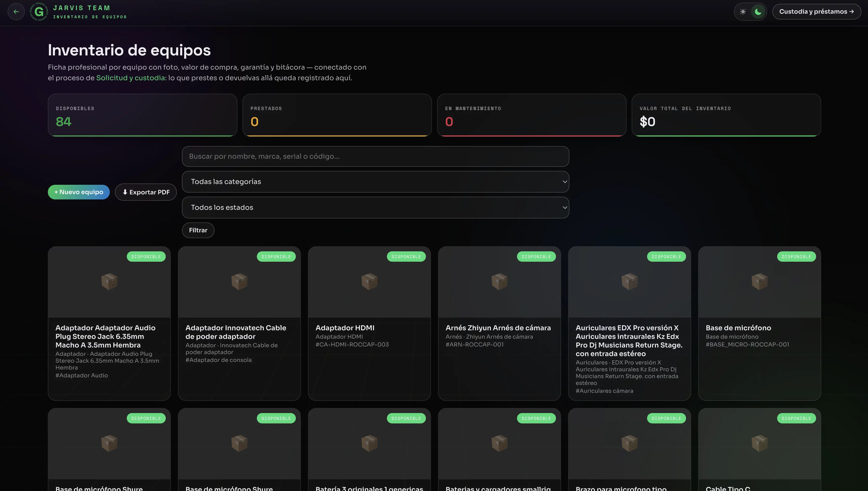Image resolution: width=868 pixels, height=491 pixels.
Task: Click the Inventario de equipos heading
Action: point(129,50)
